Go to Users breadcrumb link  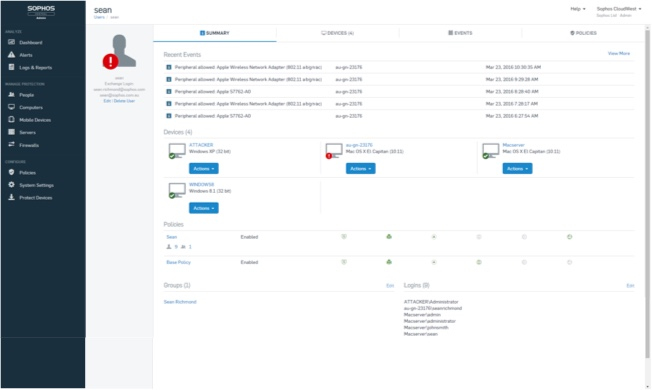pyautogui.click(x=99, y=17)
